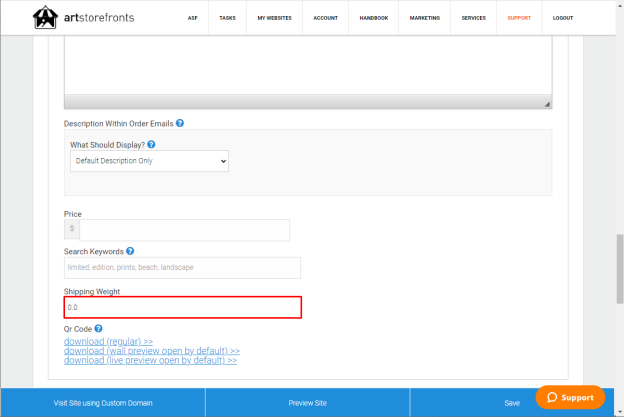The height and width of the screenshot is (417, 624).
Task: Open the MARKETING menu
Action: click(425, 18)
